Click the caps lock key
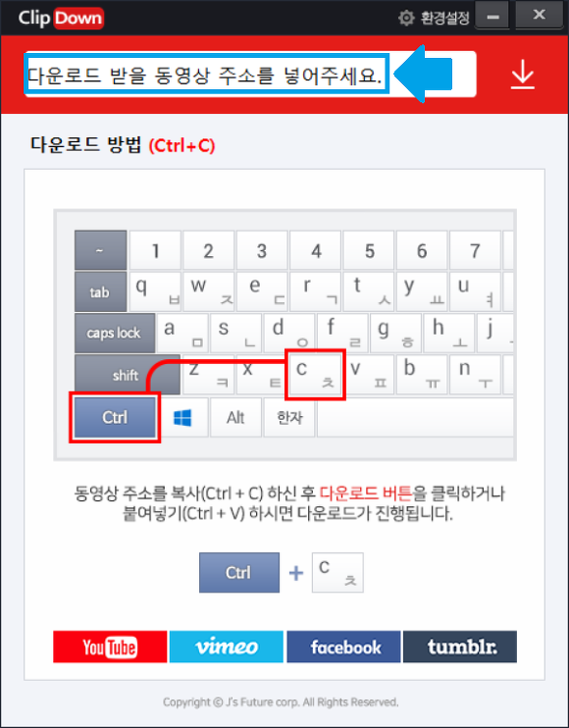569x728 pixels. point(114,333)
